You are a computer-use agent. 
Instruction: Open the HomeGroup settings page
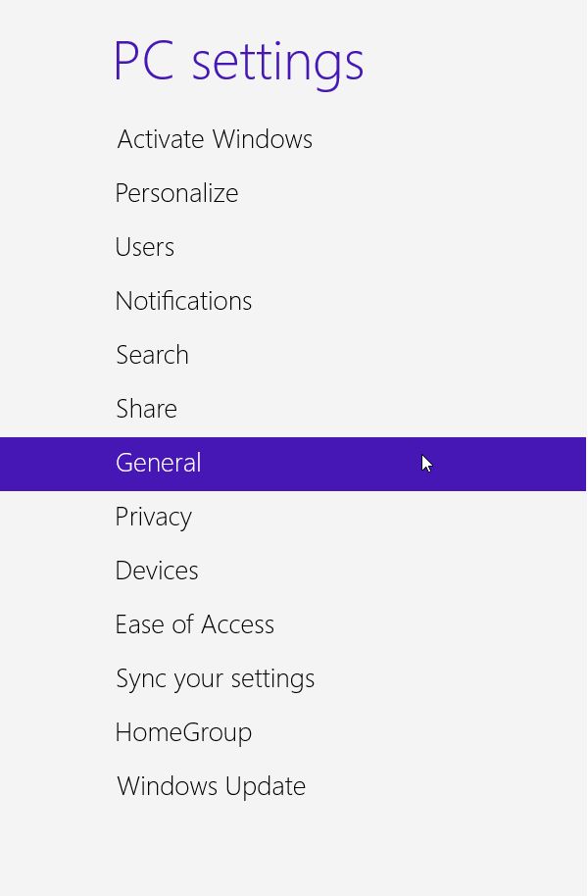[183, 733]
